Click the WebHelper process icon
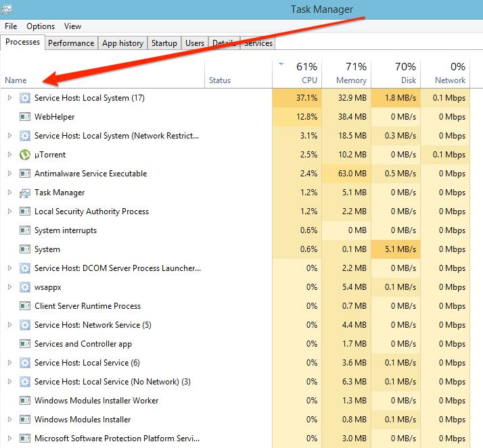Viewport: 483px width, 448px height. tap(25, 117)
